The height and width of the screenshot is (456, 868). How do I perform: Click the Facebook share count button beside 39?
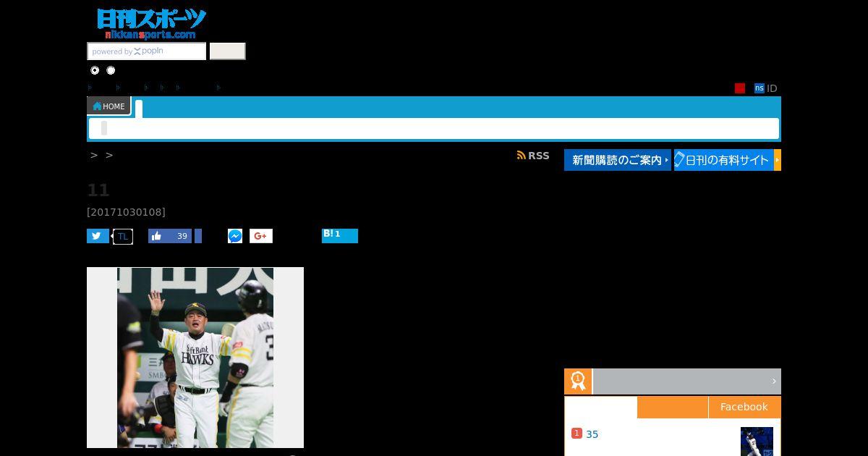[x=198, y=236]
